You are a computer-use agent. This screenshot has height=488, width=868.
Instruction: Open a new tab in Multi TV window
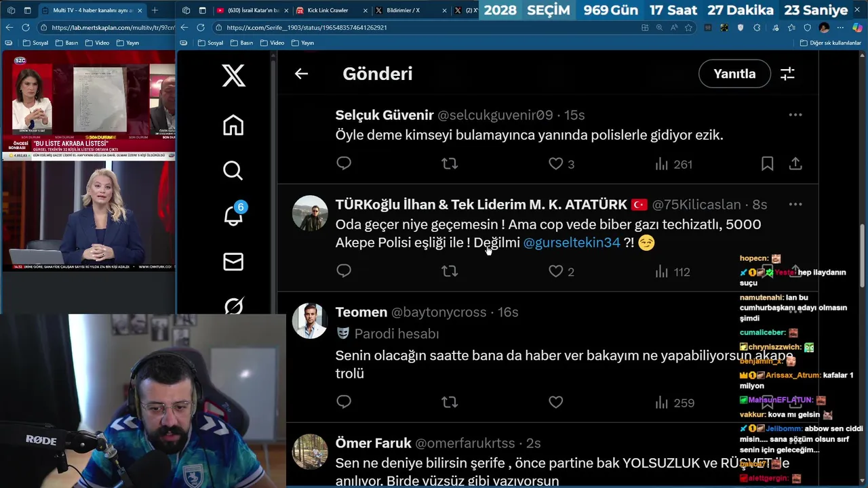coord(155,10)
